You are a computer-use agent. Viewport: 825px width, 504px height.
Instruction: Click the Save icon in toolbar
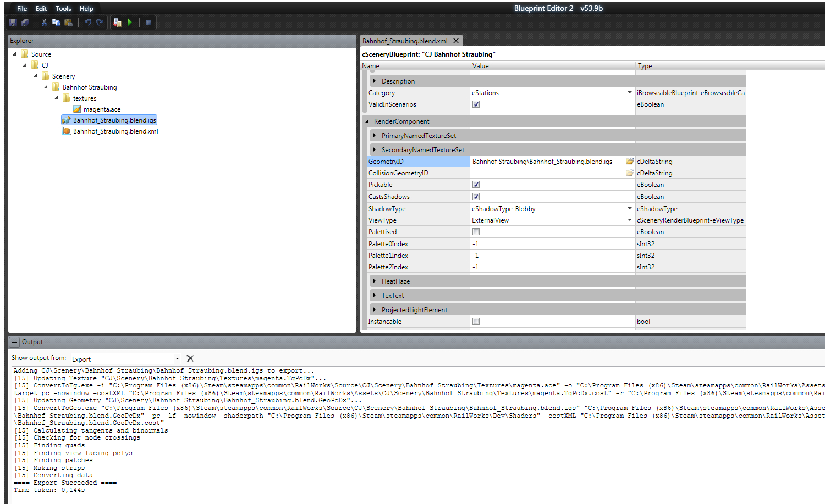(x=13, y=23)
